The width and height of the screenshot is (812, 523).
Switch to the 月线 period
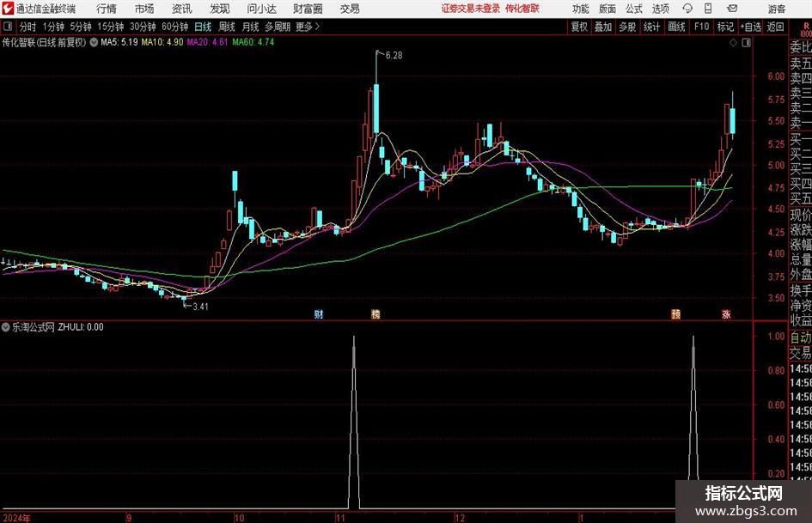[250, 27]
